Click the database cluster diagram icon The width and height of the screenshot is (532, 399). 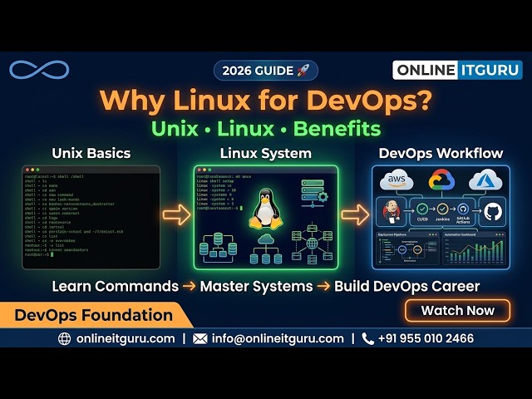point(218,248)
